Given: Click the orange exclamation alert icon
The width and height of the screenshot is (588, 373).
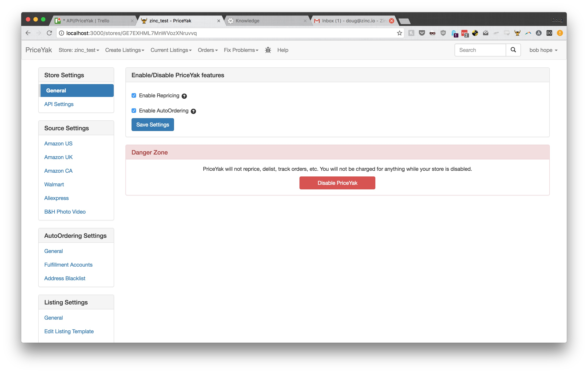Looking at the screenshot, I should pos(560,33).
